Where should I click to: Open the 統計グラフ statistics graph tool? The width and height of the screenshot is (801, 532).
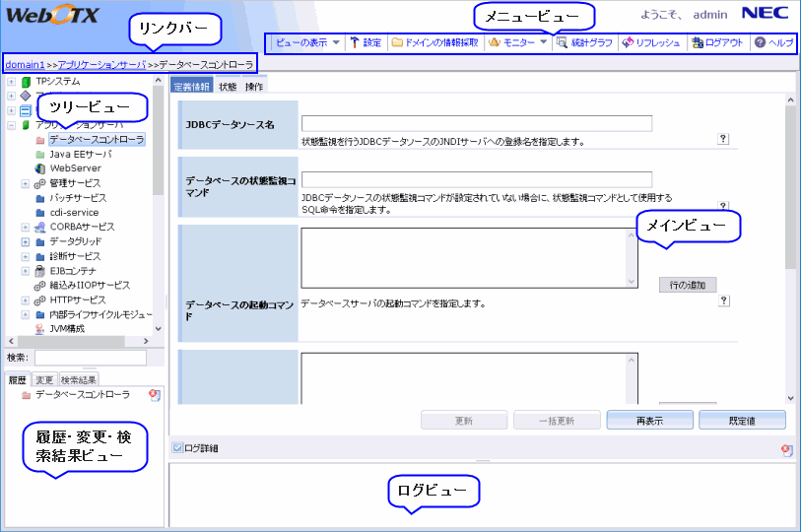[x=562, y=43]
